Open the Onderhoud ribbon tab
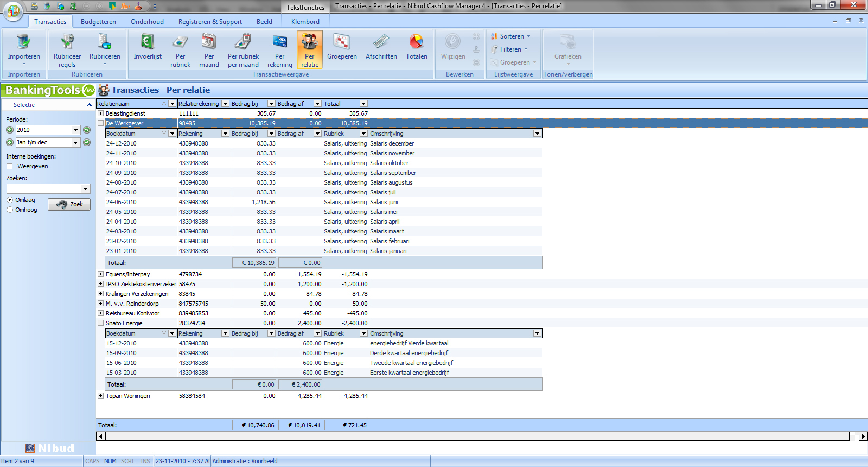This screenshot has width=868, height=467. 147,22
